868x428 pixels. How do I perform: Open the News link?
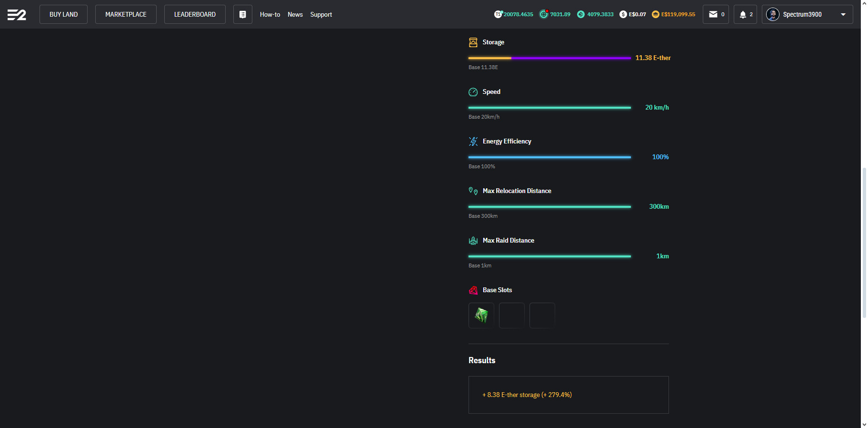295,14
